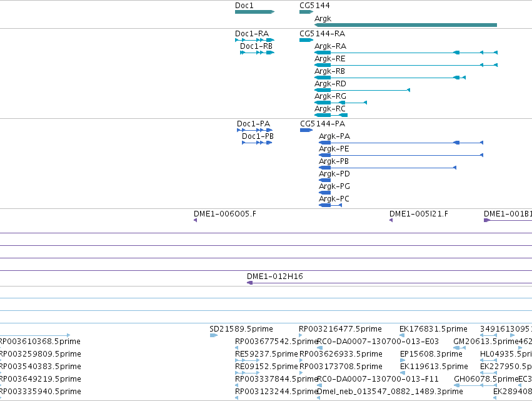Select the RC0-DA0007-130700-013-E03 EST label
The height and width of the screenshot is (401, 532).
coord(378,342)
